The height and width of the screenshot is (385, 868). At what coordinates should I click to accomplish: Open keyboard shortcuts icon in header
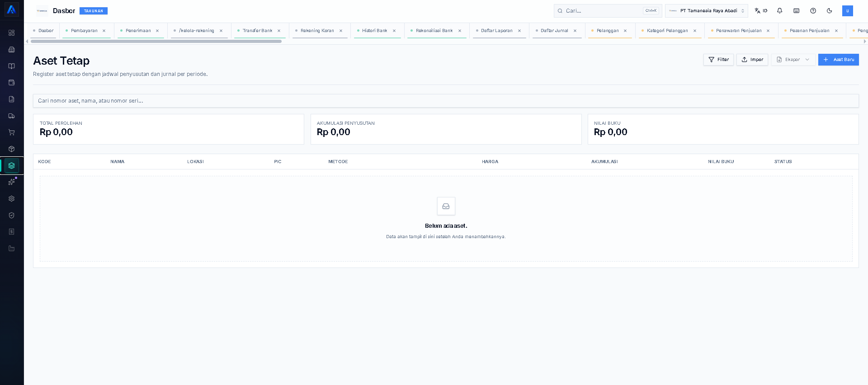(797, 11)
